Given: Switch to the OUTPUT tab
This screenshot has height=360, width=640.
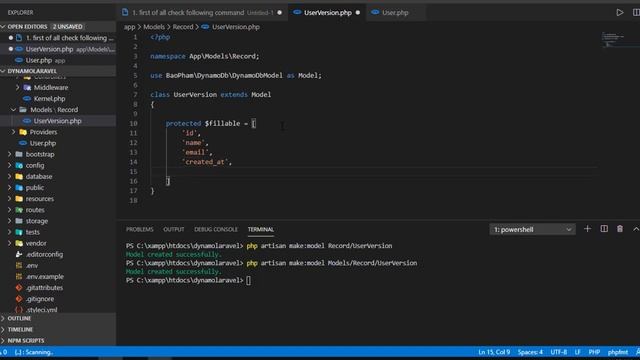Looking at the screenshot, I should pos(173,229).
